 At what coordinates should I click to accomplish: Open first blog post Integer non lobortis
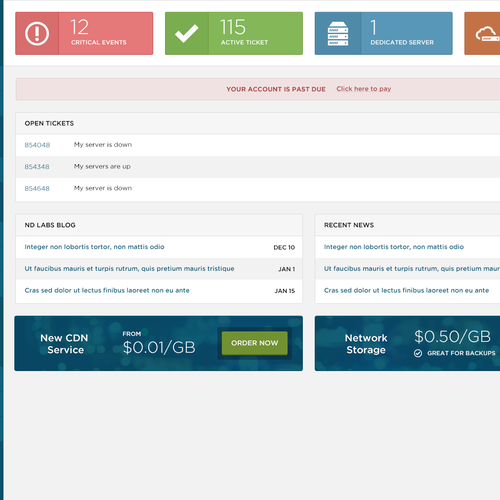[x=94, y=247]
